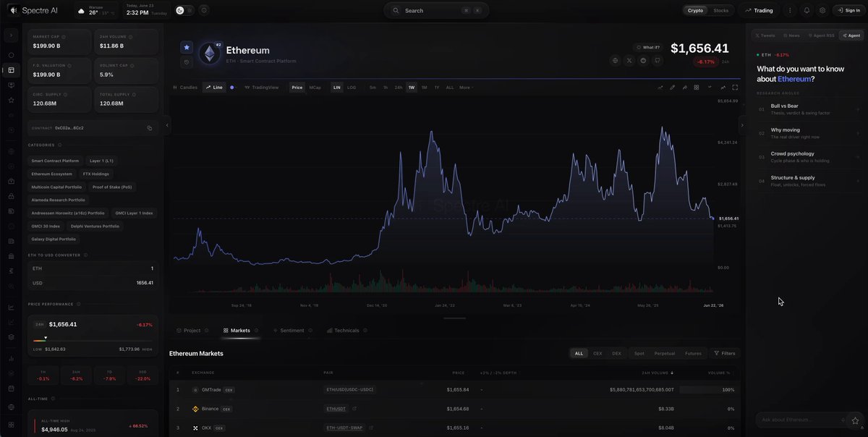Click the ETH amount field in converter
This screenshot has width=868, height=437.
coord(92,268)
